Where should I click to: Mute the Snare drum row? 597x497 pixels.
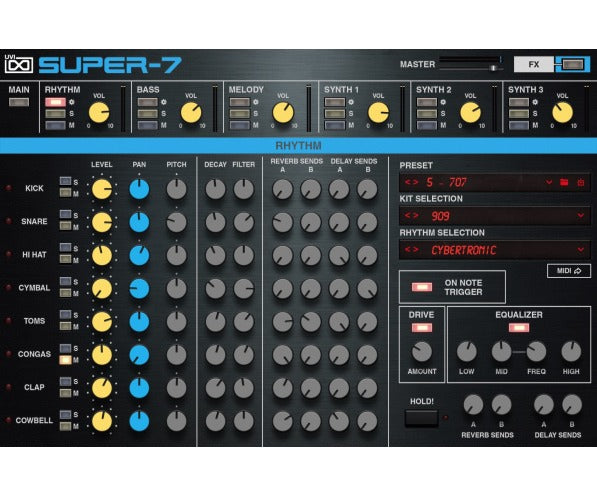(x=65, y=226)
